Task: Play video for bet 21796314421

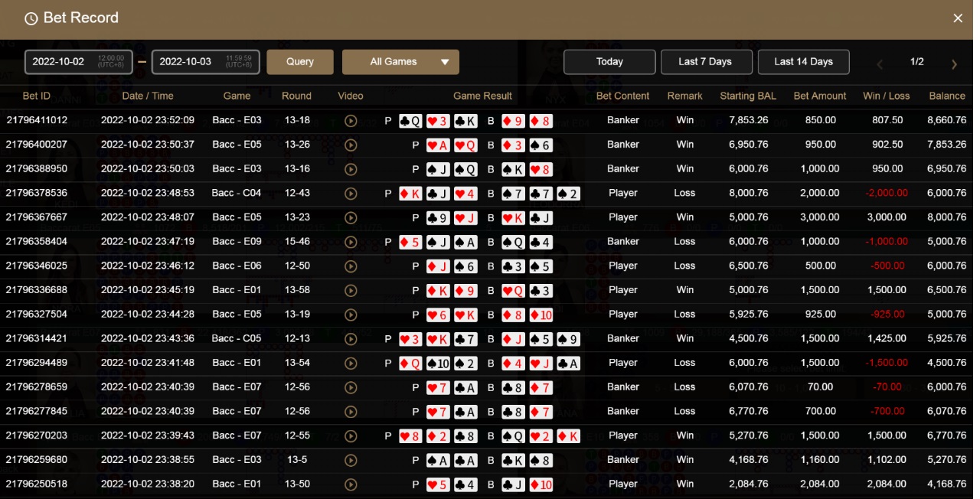Action: click(351, 338)
